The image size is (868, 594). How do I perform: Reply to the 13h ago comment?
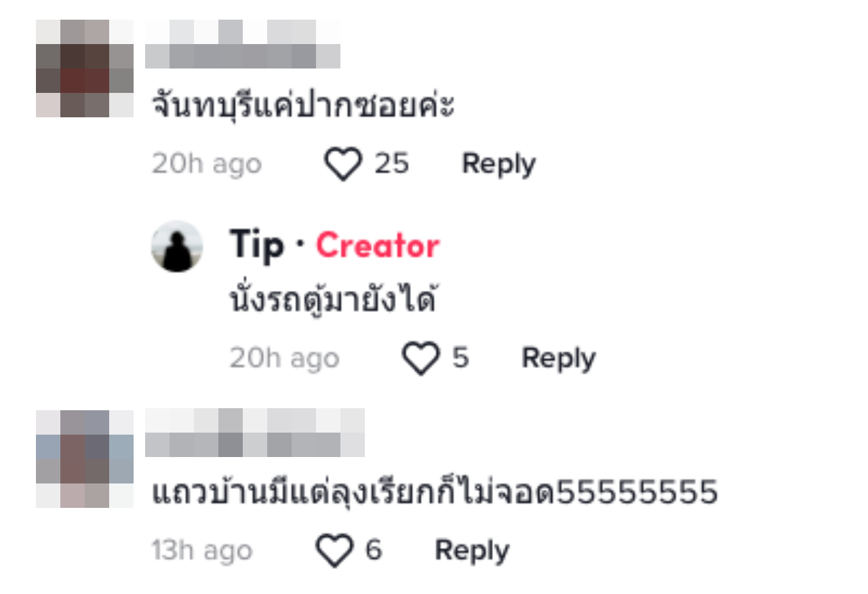[471, 551]
